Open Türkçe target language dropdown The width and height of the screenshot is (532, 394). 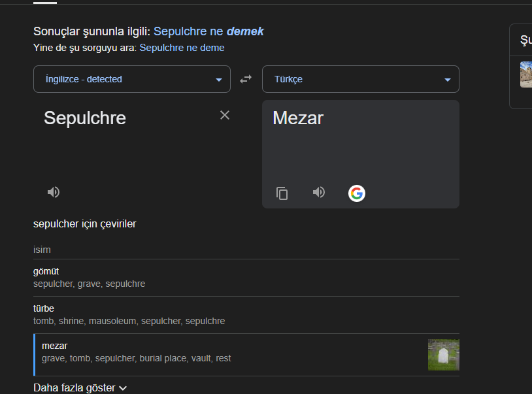361,79
